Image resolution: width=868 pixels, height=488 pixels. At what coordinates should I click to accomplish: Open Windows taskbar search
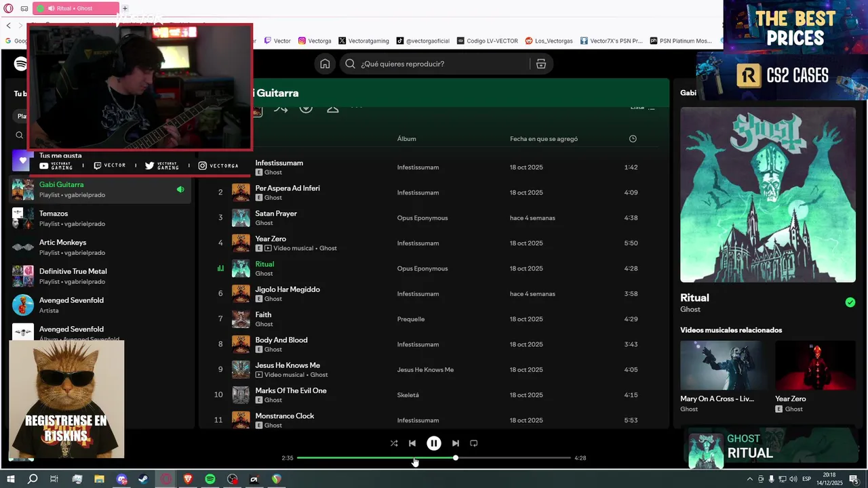tap(33, 479)
